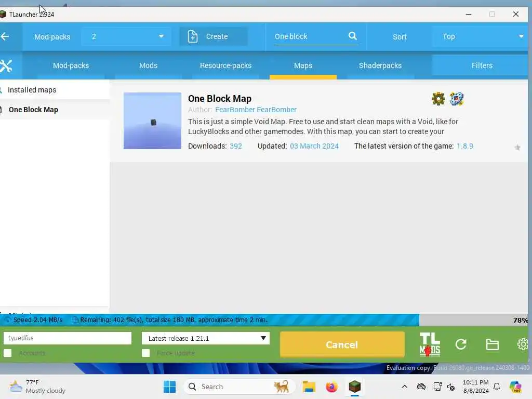Click the blue badge icon on One Block Map
This screenshot has width=532, height=399.
click(456, 99)
